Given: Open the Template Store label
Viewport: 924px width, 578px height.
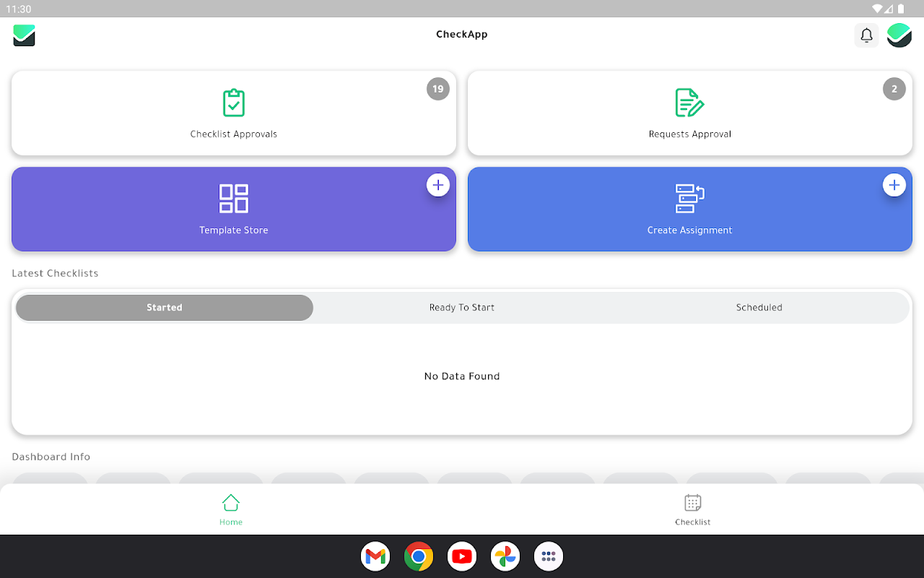Looking at the screenshot, I should (234, 230).
